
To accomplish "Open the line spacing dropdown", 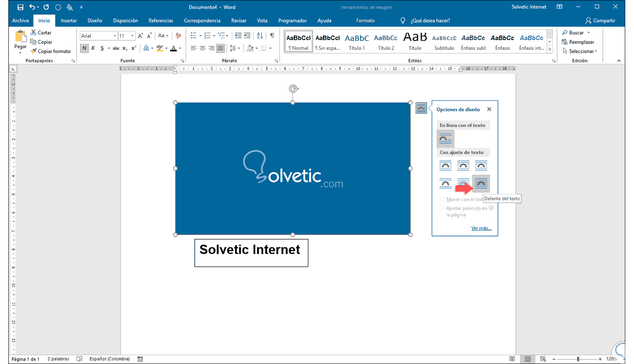I will point(235,48).
